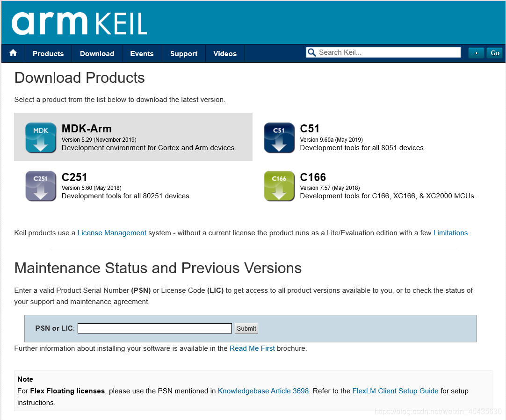Viewport: 506px width, 420px height.
Task: Click the plus button next to search
Action: pyautogui.click(x=477, y=53)
